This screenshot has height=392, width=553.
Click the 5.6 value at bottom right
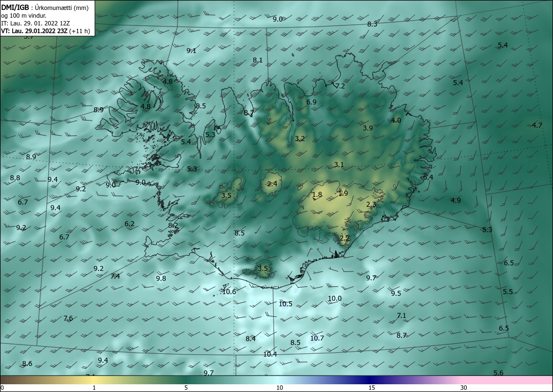tap(498, 373)
